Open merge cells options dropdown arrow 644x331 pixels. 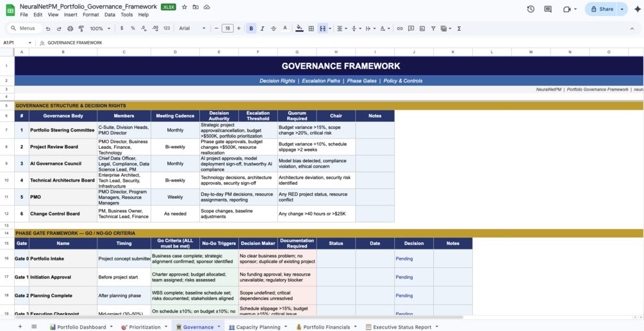point(330,29)
